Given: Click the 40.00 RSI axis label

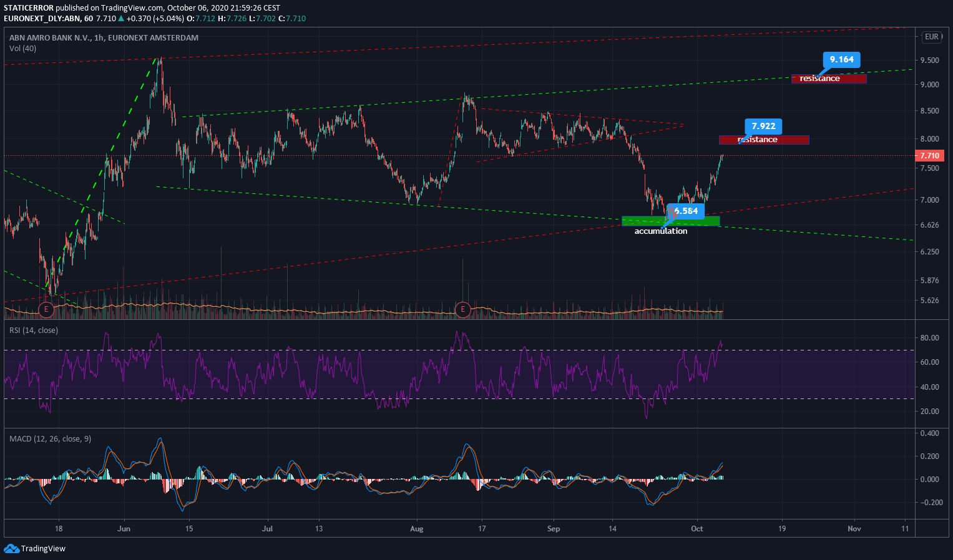Looking at the screenshot, I should point(929,387).
